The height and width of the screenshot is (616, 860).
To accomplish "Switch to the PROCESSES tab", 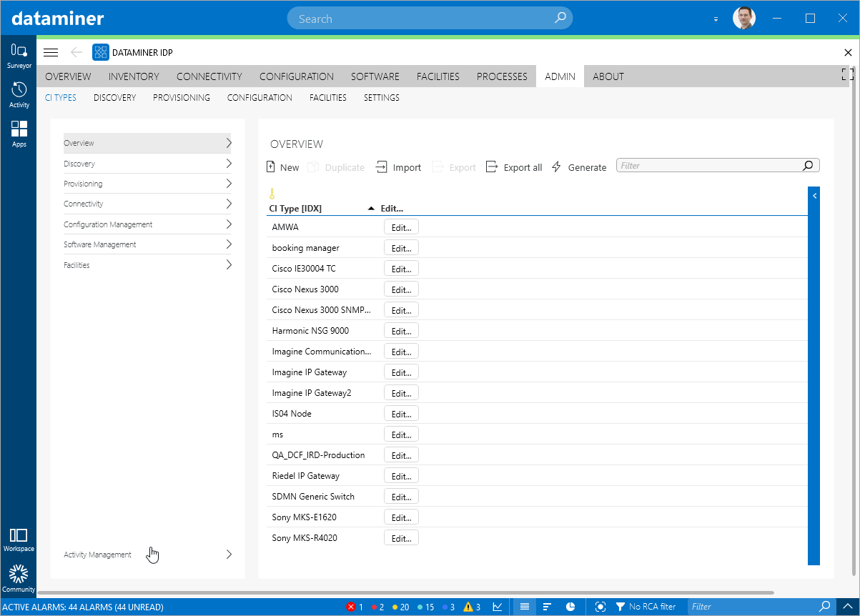I will click(x=502, y=76).
